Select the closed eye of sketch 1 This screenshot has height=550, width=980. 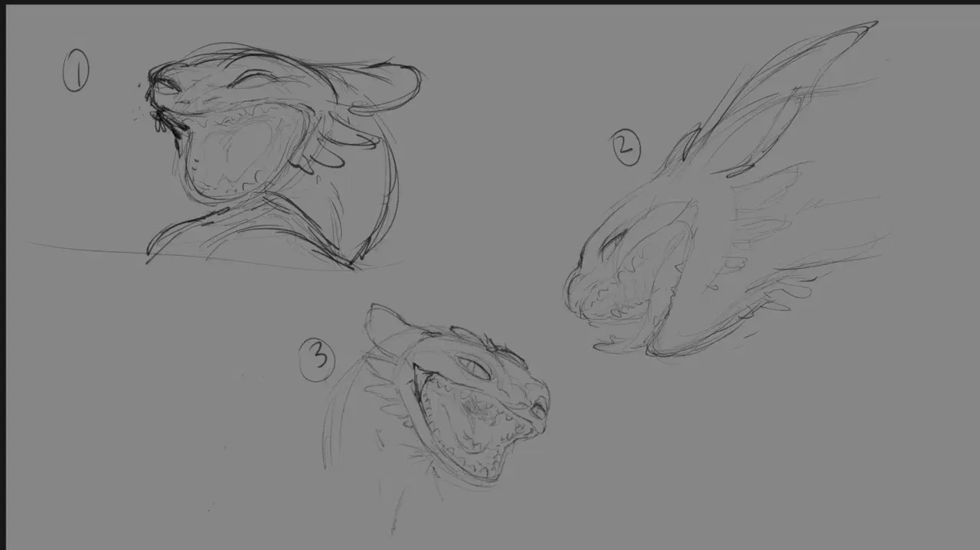(x=253, y=80)
